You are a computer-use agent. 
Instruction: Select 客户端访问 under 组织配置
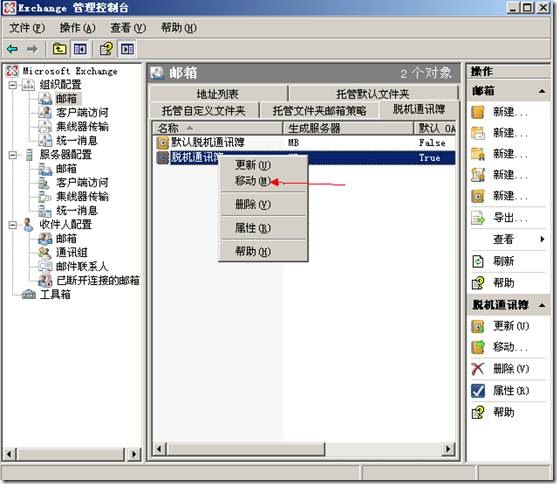pyautogui.click(x=82, y=112)
